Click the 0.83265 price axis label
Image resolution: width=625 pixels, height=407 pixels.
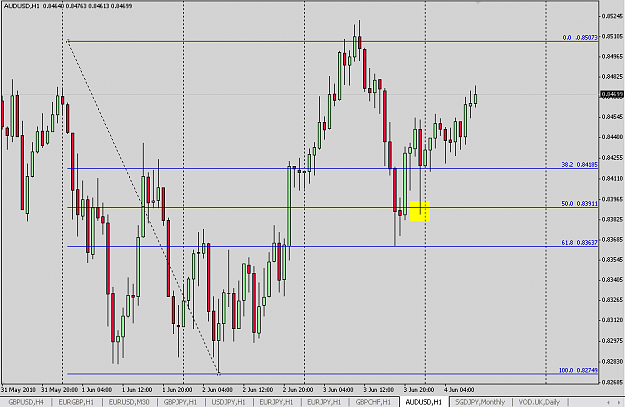coord(612,299)
